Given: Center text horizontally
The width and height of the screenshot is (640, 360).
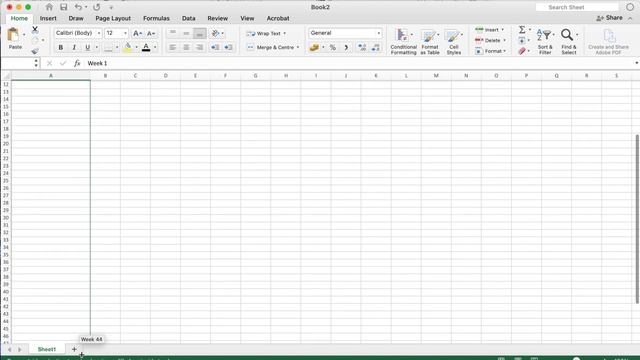Looking at the screenshot, I should pyautogui.click(x=186, y=47).
